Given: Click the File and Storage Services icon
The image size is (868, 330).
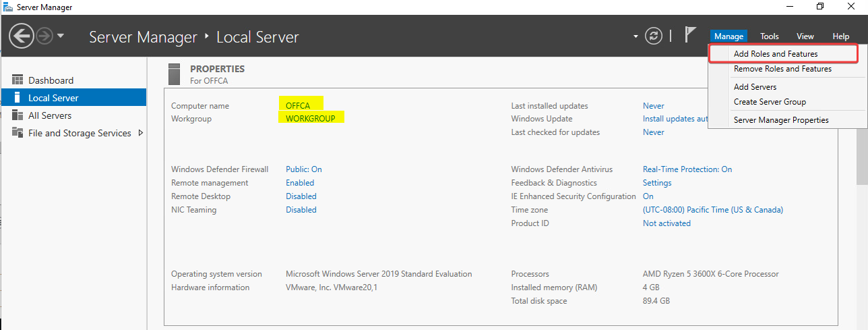Looking at the screenshot, I should point(18,133).
